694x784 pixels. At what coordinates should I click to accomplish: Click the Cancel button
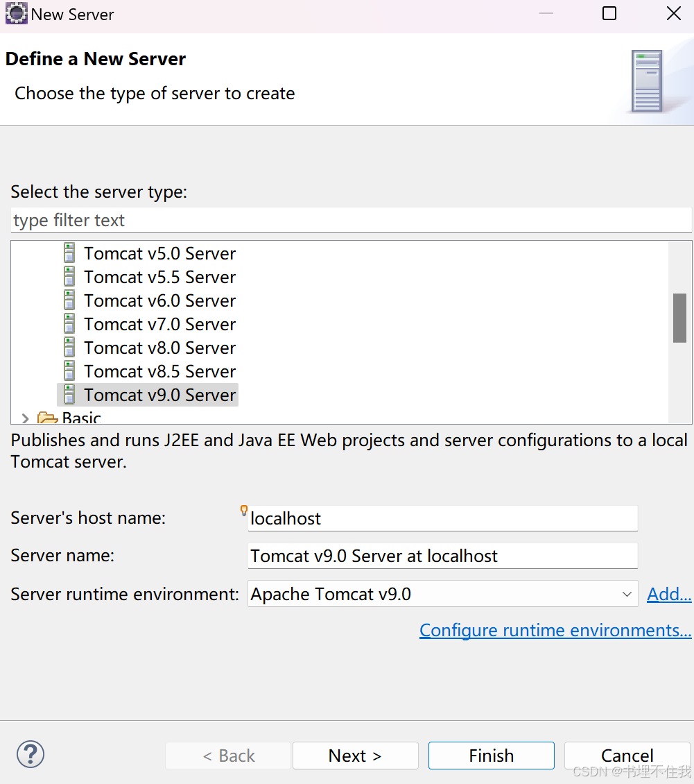(627, 756)
